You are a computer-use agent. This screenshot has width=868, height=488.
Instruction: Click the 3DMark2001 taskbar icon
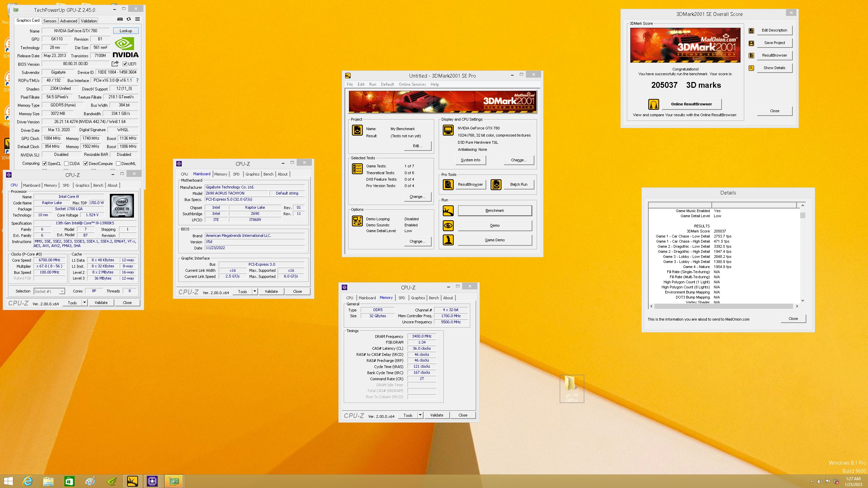point(132,481)
